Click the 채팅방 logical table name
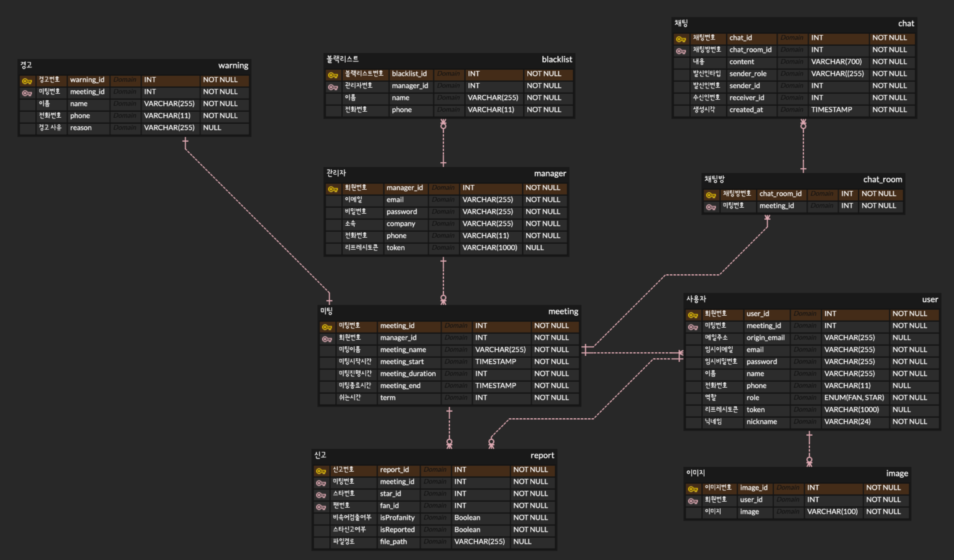Screen dimensions: 954x560 click(x=714, y=179)
